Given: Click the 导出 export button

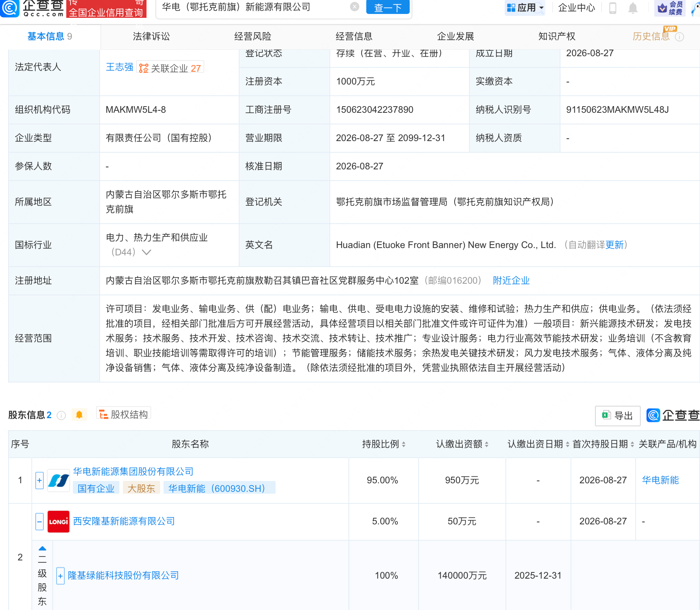Looking at the screenshot, I should click(617, 416).
